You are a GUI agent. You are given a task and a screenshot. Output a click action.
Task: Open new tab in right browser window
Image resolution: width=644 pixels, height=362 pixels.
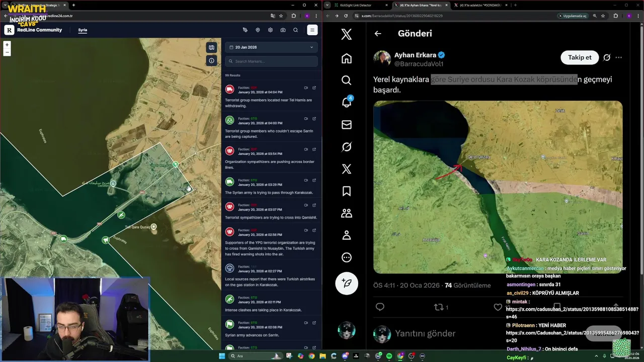(515, 5)
